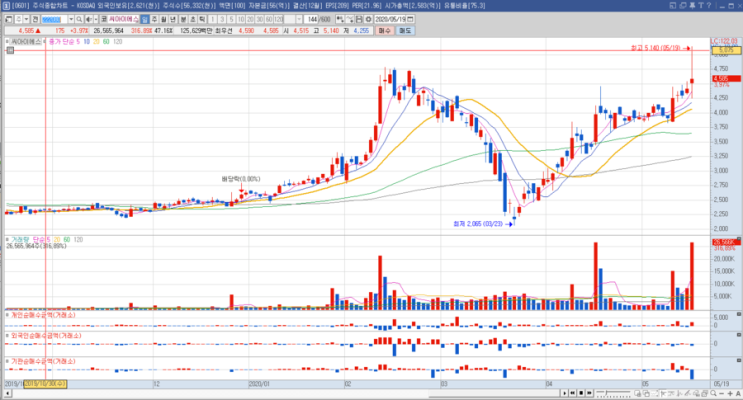
Task: Click the 매수 buy button
Action: click(385, 31)
